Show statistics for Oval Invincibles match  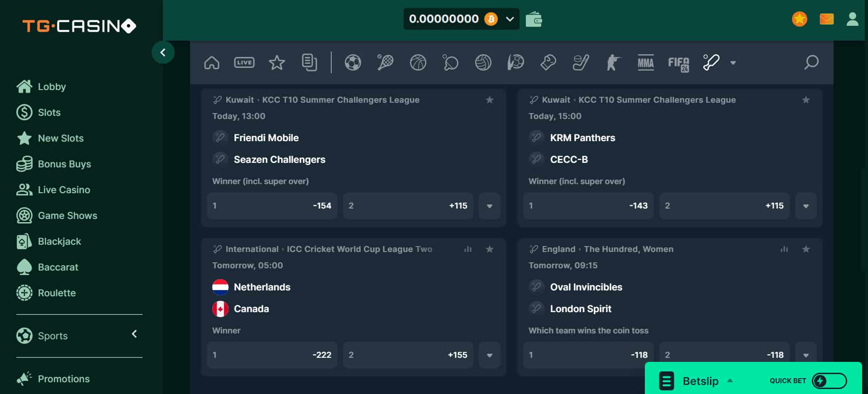tap(784, 249)
